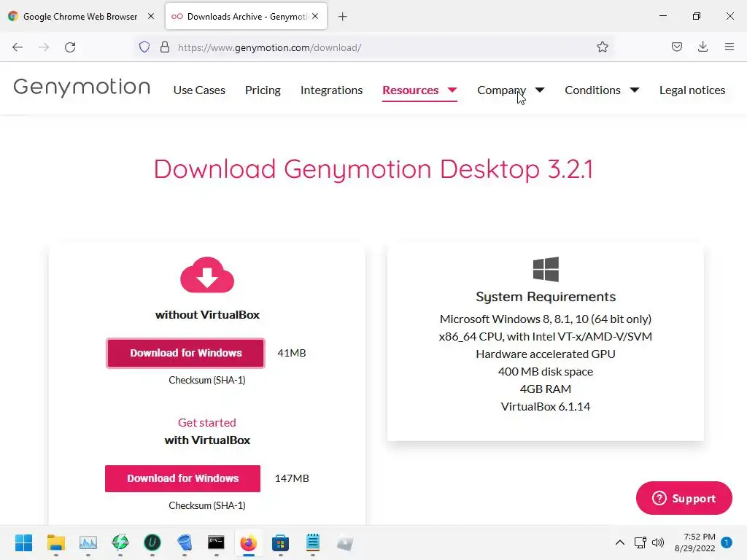Viewport: 747px width, 560px height.
Task: Download for Windows with VirtualBox (147MB)
Action: click(x=182, y=478)
